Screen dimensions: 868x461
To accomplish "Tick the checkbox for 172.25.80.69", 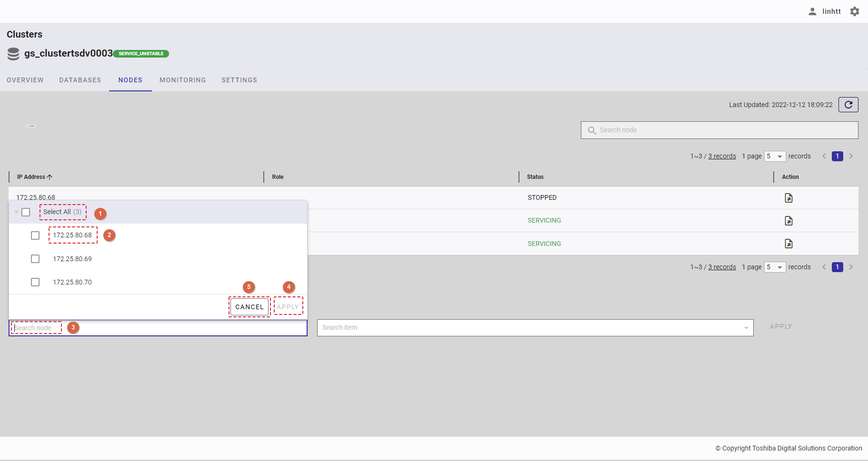I will pyautogui.click(x=35, y=259).
